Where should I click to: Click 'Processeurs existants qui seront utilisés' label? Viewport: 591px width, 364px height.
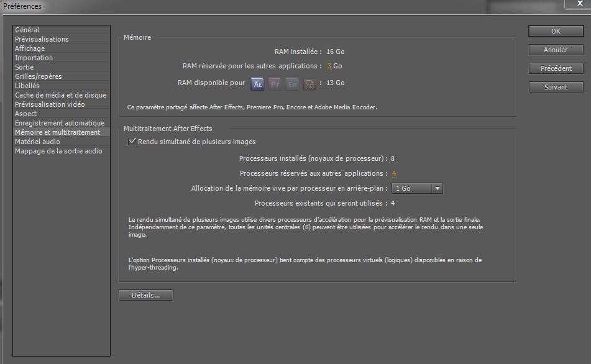tap(321, 203)
